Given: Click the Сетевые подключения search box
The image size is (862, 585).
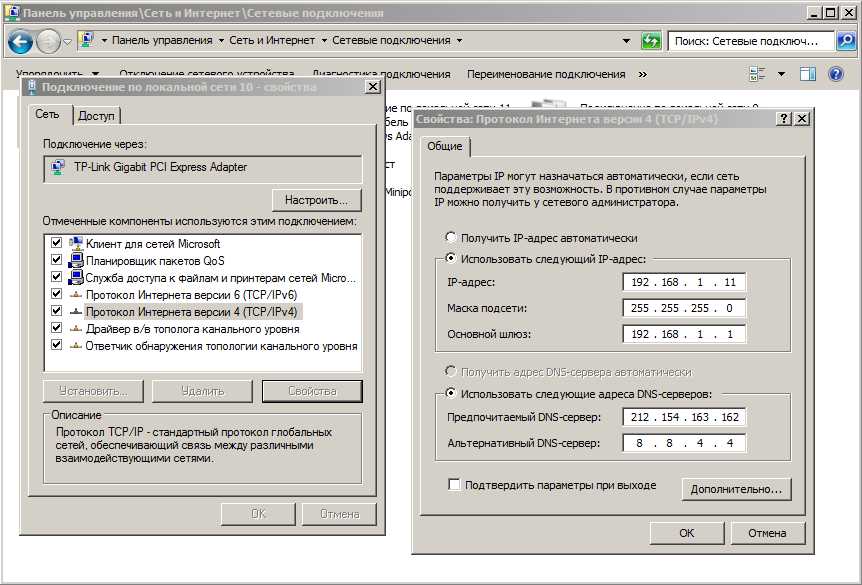Looking at the screenshot, I should (x=752, y=41).
